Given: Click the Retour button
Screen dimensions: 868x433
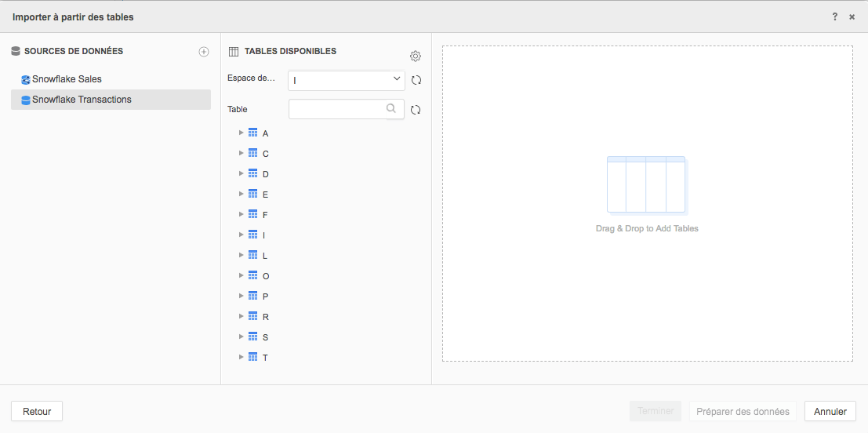Looking at the screenshot, I should [37, 411].
